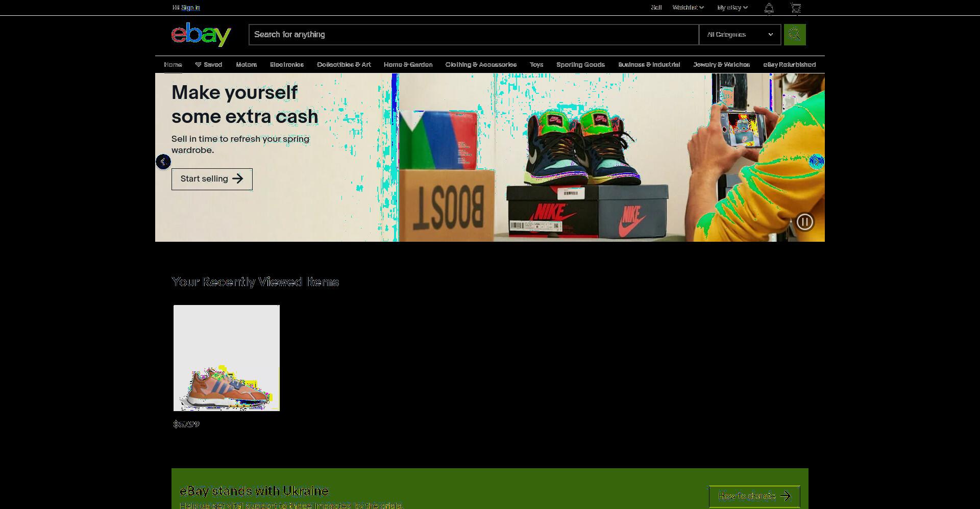The image size is (980, 509).
Task: Open the All Categories dropdown
Action: click(x=740, y=35)
